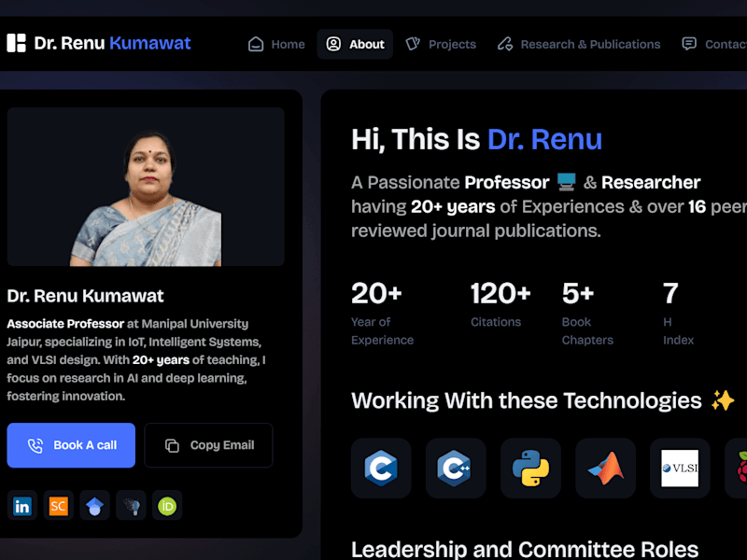
Task: Open the Dr. Renu Kumawat site title
Action: (112, 43)
